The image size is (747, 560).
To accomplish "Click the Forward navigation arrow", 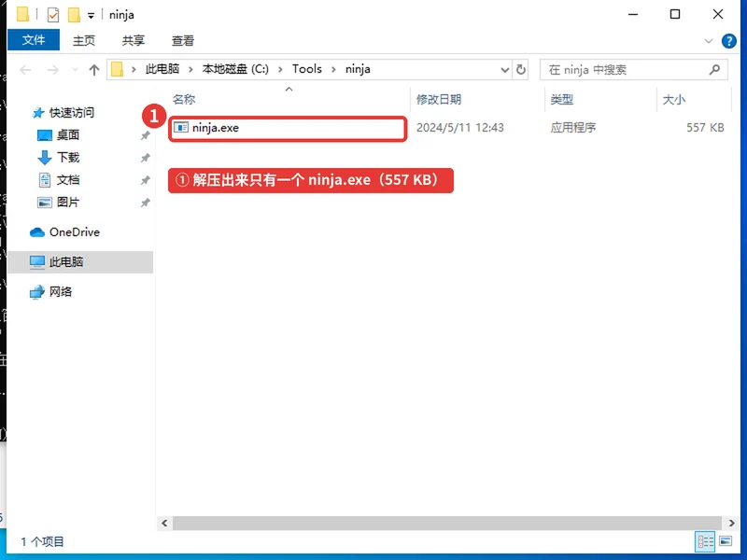I will (x=53, y=70).
